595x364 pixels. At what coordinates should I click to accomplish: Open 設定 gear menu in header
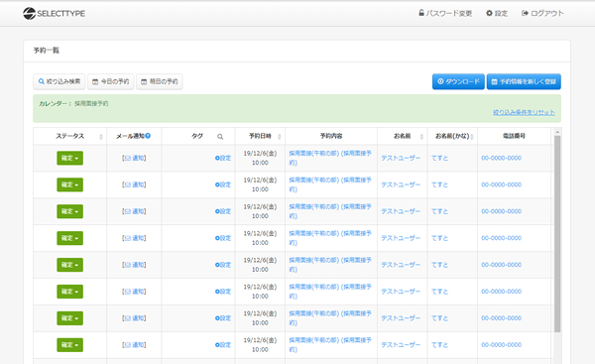[x=497, y=13]
